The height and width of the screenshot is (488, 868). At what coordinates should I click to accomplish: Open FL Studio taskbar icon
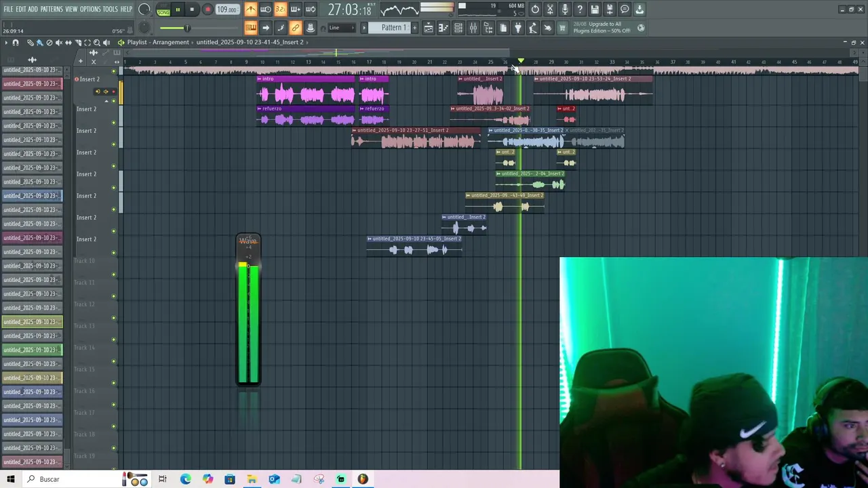point(363,479)
